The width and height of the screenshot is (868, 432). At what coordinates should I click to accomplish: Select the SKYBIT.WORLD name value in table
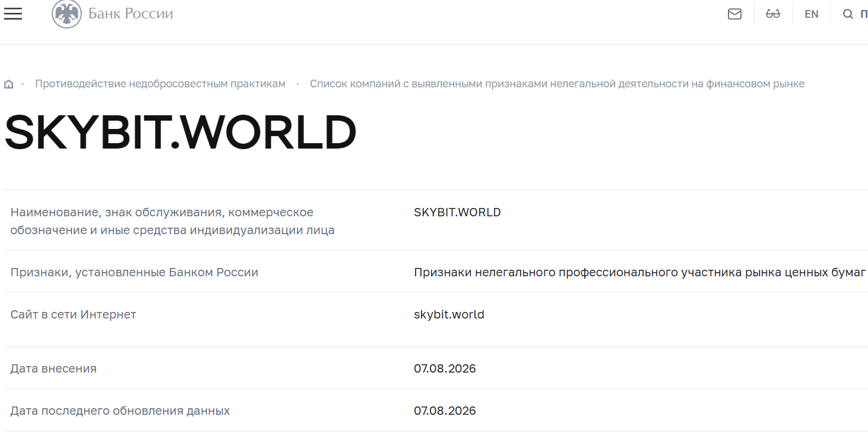457,212
